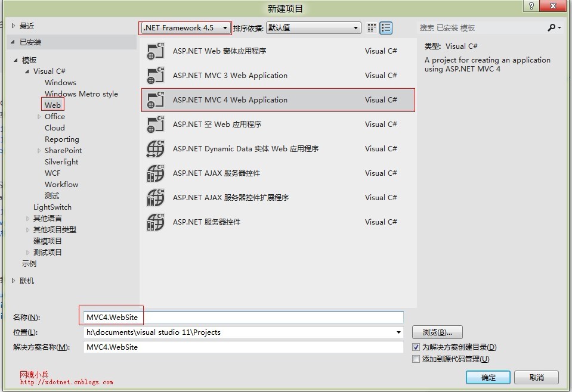Enable 添加到源代码管理 checkbox

coord(416,359)
